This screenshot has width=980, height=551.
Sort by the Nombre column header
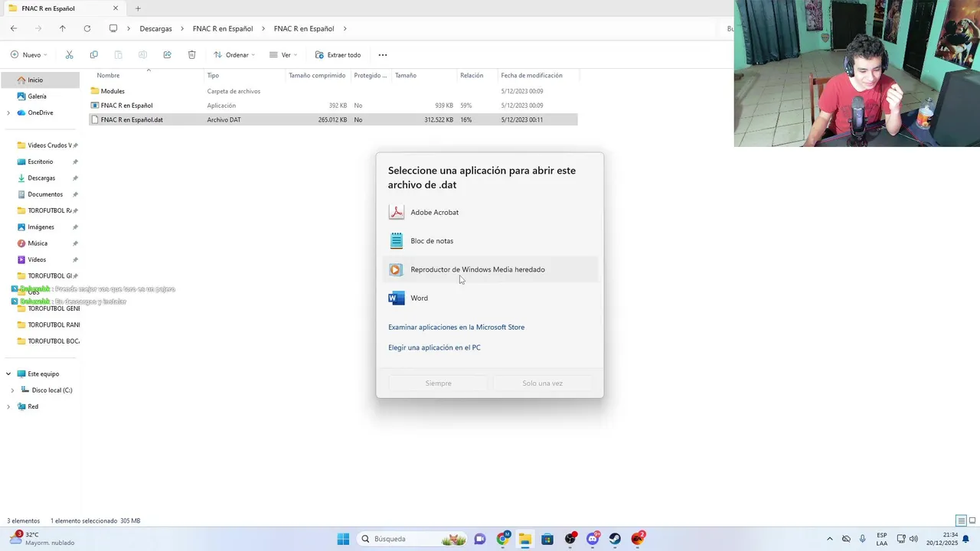(x=108, y=76)
